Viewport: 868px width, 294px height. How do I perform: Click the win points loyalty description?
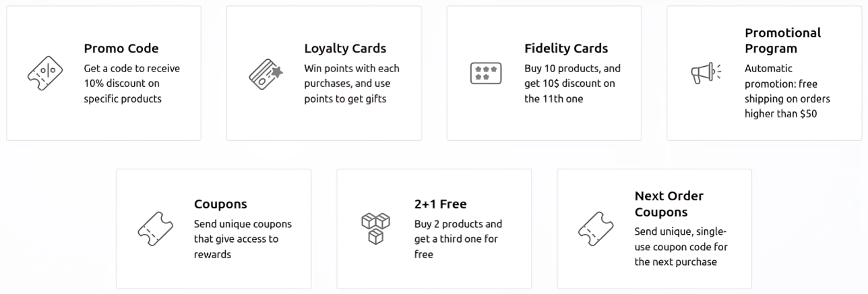352,84
